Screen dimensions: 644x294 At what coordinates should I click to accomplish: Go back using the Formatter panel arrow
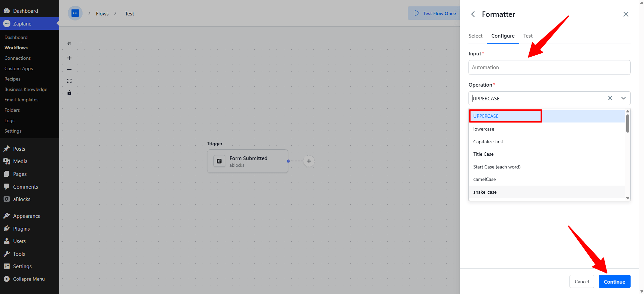(473, 14)
